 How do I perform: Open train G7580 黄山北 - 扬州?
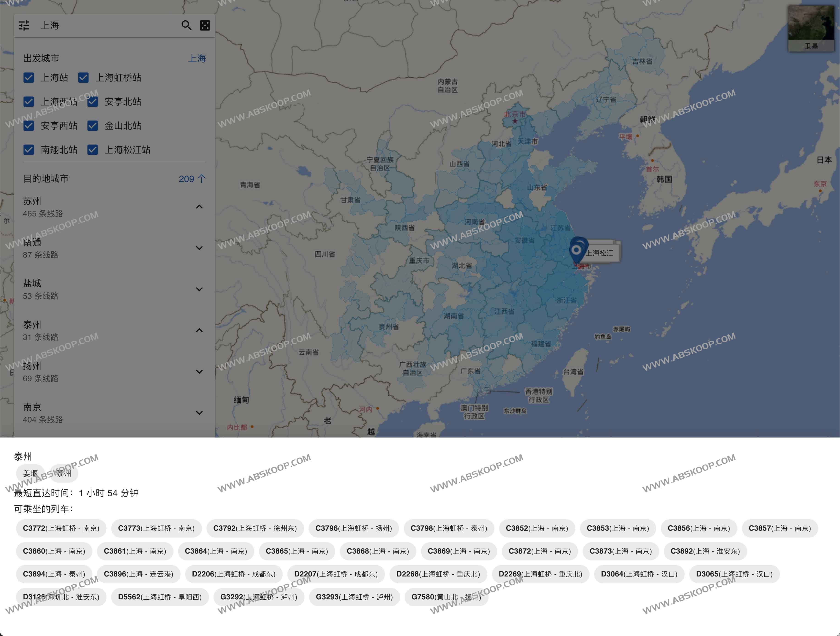(x=446, y=597)
